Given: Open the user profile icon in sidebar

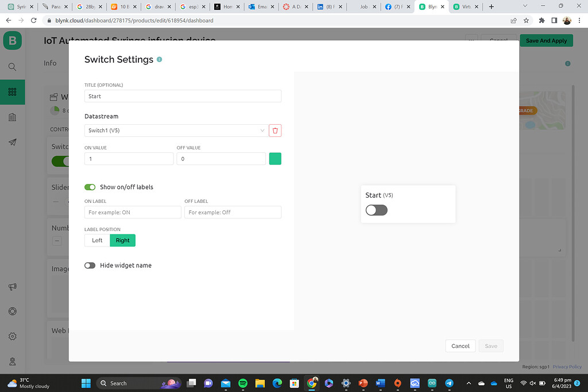Looking at the screenshot, I should tap(13, 362).
